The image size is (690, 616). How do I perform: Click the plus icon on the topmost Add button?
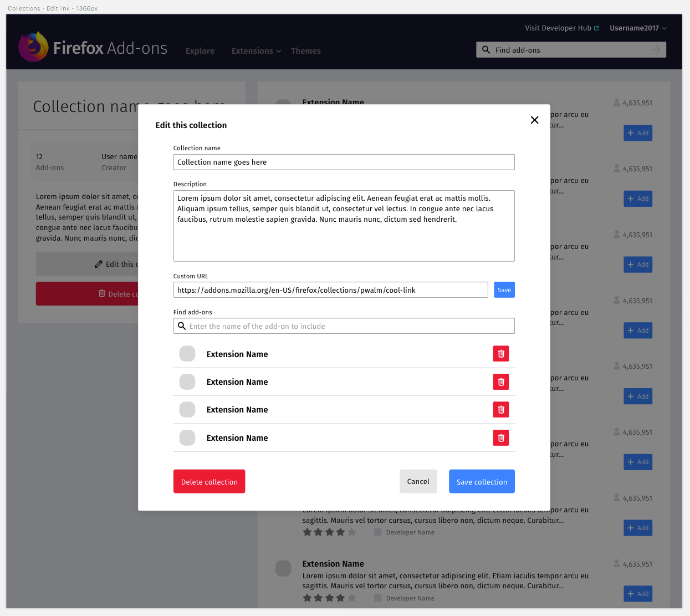click(631, 133)
